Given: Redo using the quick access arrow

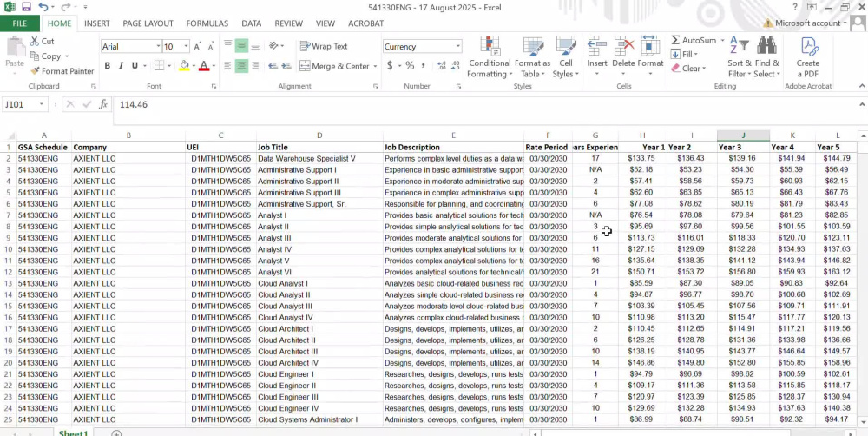Looking at the screenshot, I should (x=65, y=7).
